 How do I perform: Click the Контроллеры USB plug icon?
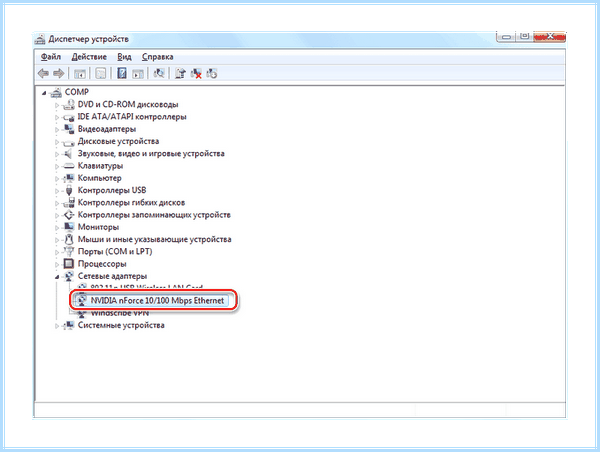(x=69, y=190)
